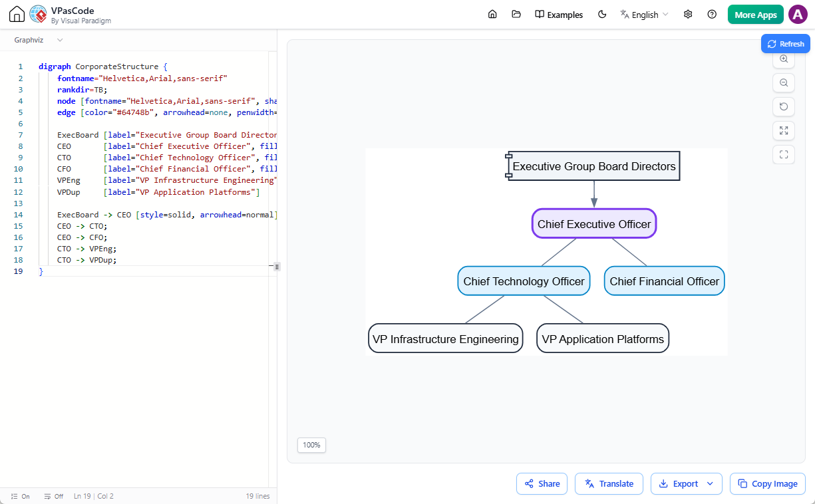Click the 100% zoom level indicator
The width and height of the screenshot is (815, 504).
tap(311, 445)
